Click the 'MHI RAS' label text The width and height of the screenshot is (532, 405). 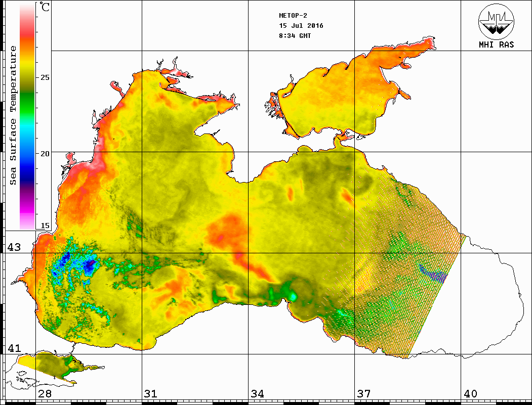pos(496,44)
